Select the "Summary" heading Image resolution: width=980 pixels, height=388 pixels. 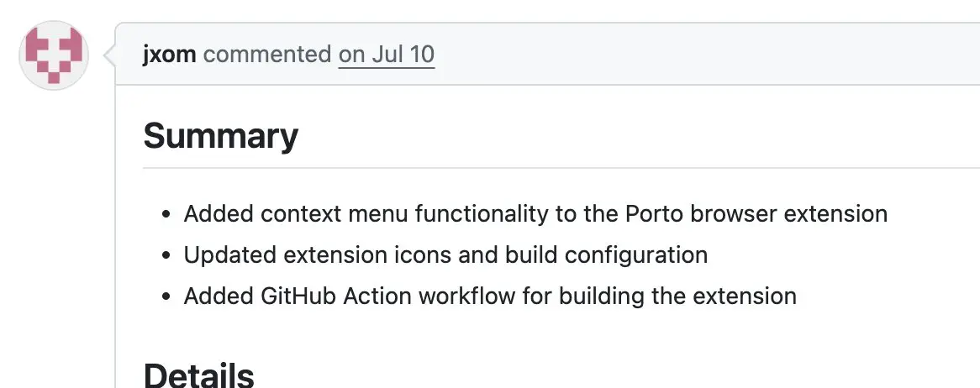tap(220, 135)
